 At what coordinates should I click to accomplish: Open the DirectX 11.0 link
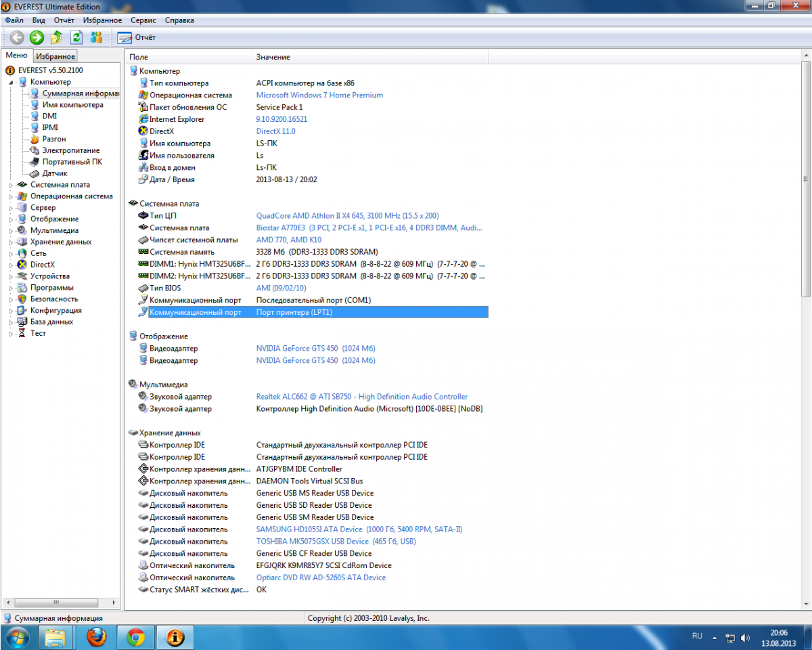point(275,131)
